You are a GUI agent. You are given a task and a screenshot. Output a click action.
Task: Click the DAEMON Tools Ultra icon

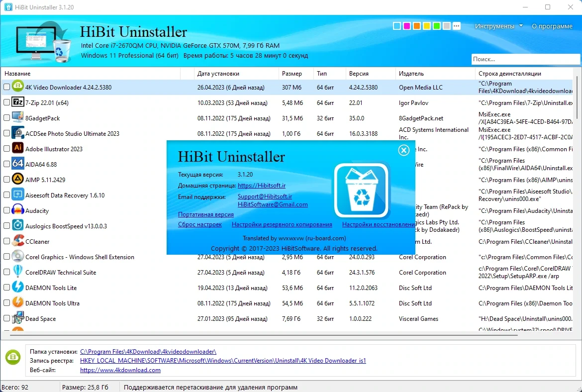(x=17, y=302)
